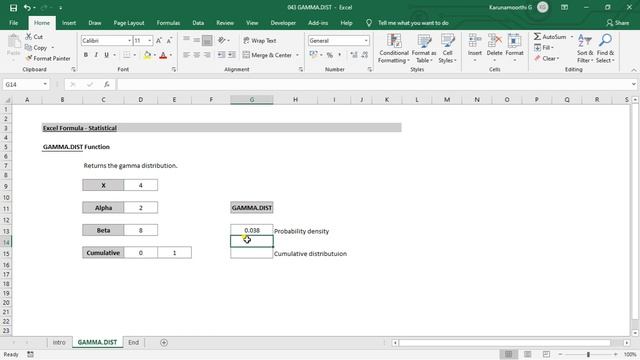The image size is (640, 360).
Task: Switch to the Formulas ribbon tab
Action: tap(168, 23)
